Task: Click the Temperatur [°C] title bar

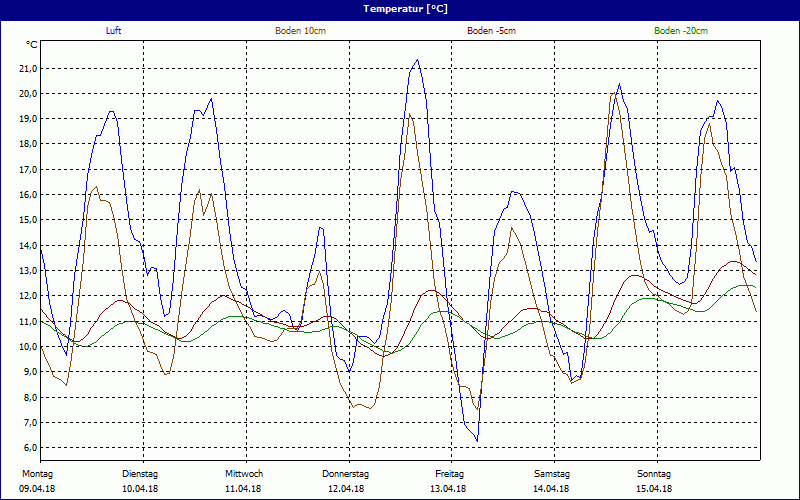Action: pos(400,9)
